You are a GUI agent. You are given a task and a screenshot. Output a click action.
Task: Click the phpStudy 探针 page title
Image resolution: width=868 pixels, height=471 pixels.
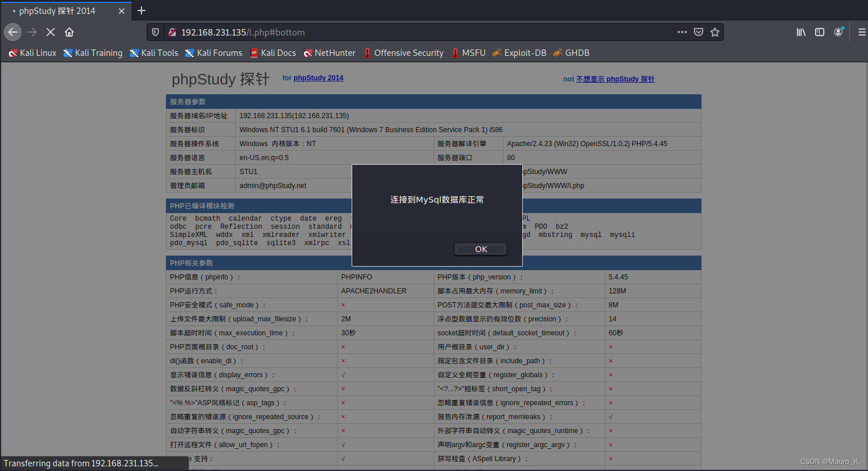[x=221, y=79]
